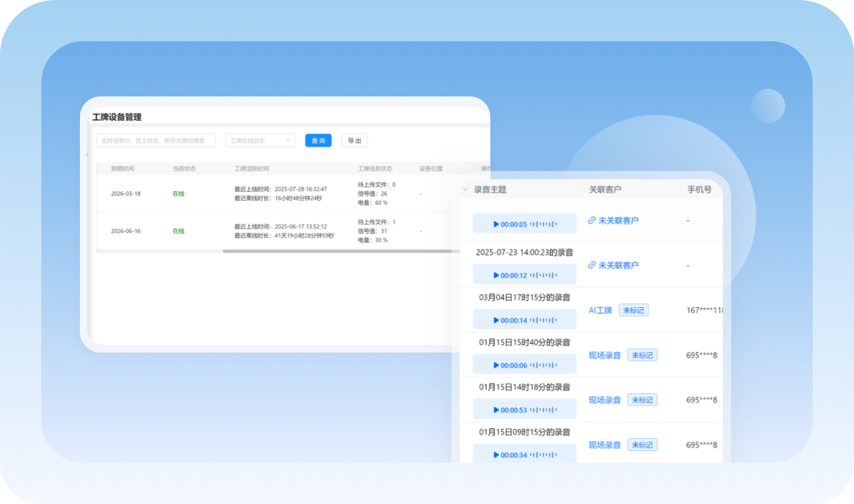Click 未标记 tag on 14时18分 recording row
Screen dimensions: 854x504
[x=642, y=400]
